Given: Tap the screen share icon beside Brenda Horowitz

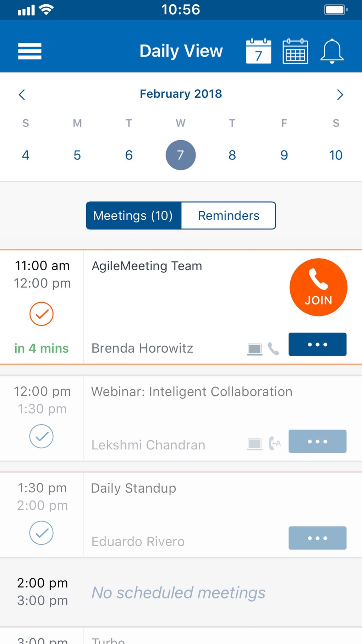Looking at the screenshot, I should pyautogui.click(x=254, y=349).
